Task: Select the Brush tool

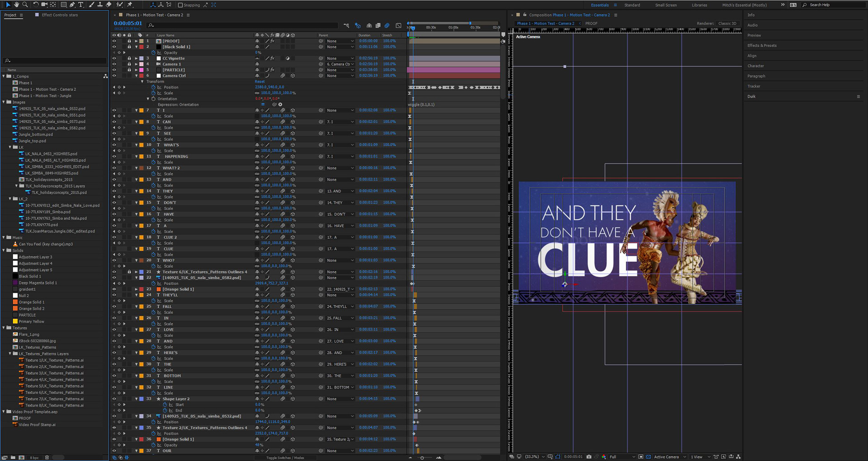Action: pos(92,5)
